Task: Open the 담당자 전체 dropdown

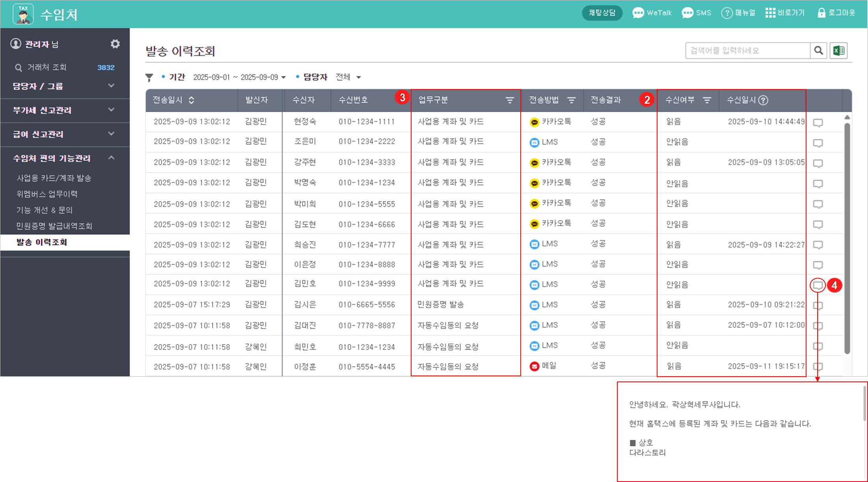Action: 348,77
